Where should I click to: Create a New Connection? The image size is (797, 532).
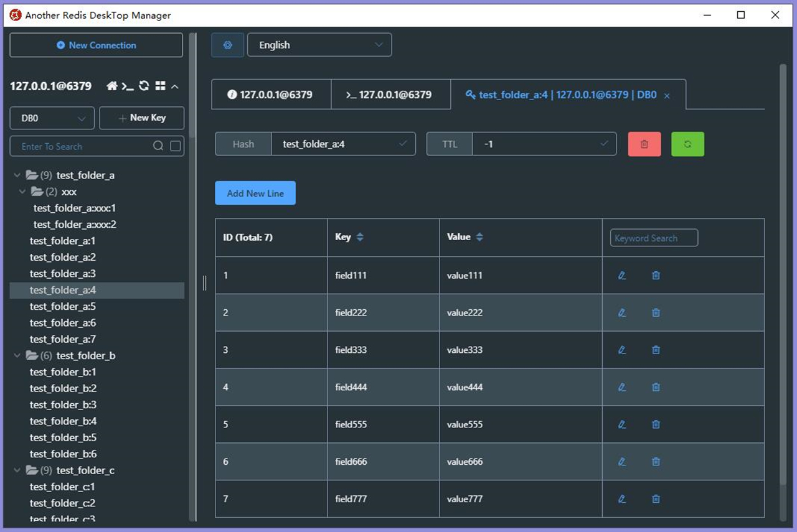[x=96, y=45]
